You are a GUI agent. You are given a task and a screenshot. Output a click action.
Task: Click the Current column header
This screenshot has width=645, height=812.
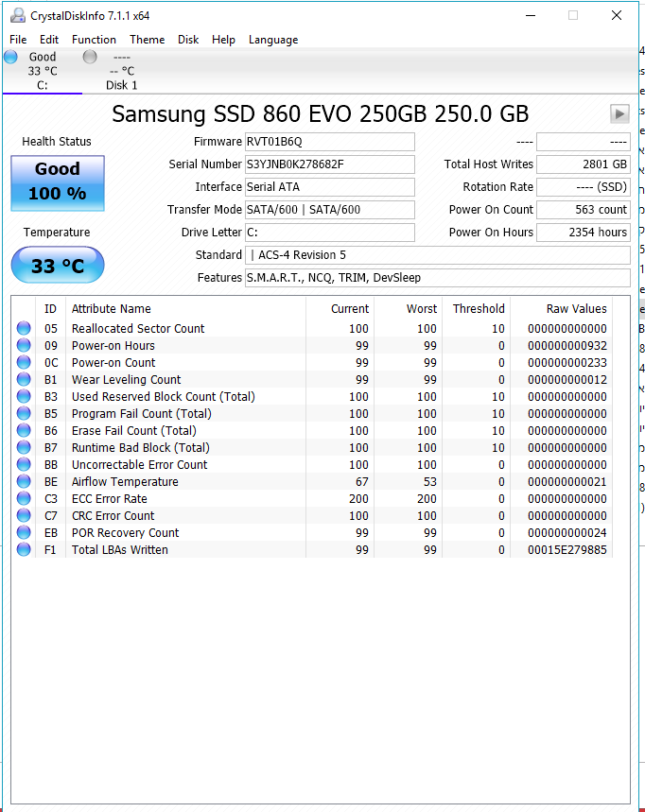point(340,309)
